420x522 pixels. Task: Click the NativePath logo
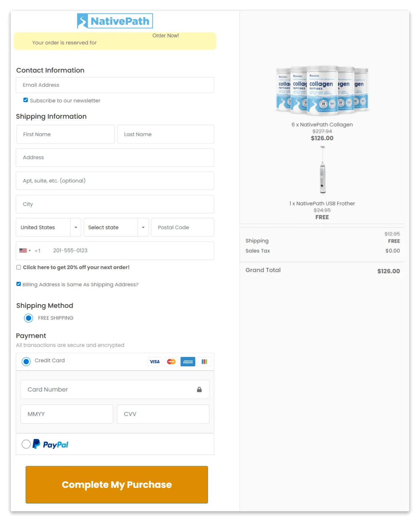115,21
